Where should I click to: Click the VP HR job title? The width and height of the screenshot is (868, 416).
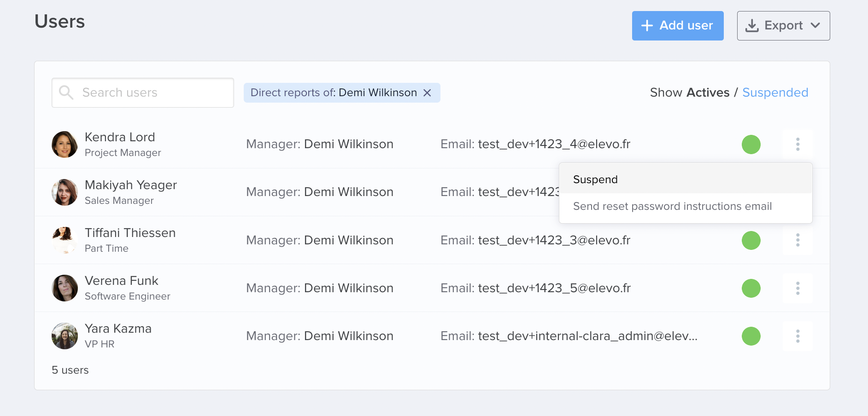tap(100, 344)
